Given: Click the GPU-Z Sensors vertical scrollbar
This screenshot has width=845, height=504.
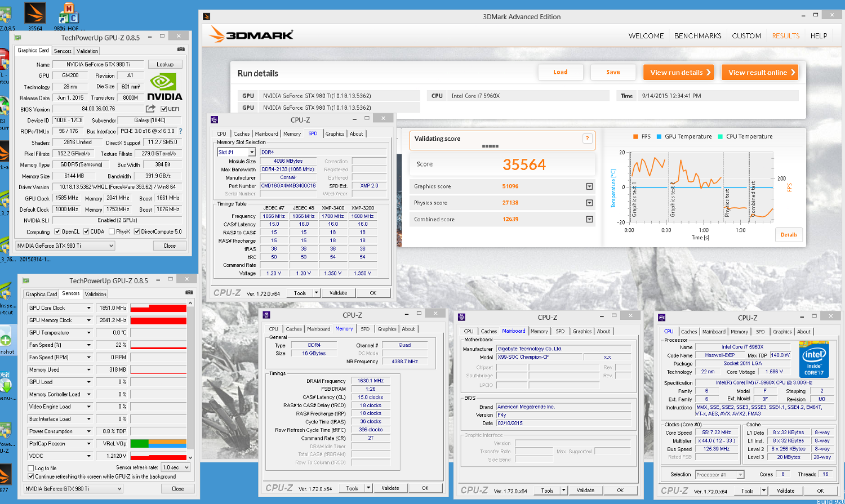Looking at the screenshot, I should tap(190, 380).
